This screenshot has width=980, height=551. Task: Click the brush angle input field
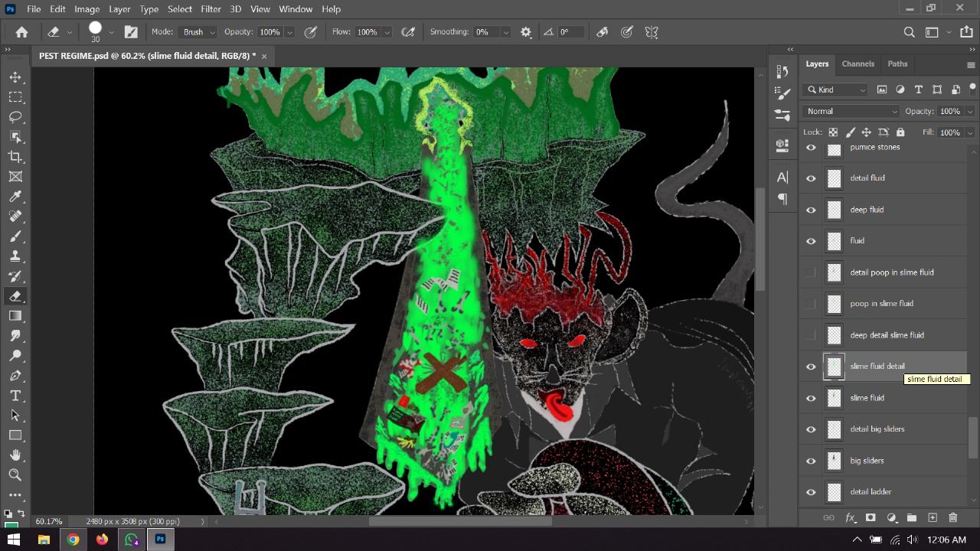tap(570, 32)
